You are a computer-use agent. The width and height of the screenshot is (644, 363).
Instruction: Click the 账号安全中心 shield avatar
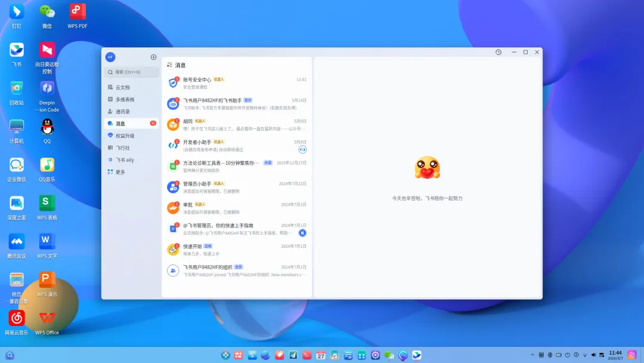pyautogui.click(x=173, y=83)
